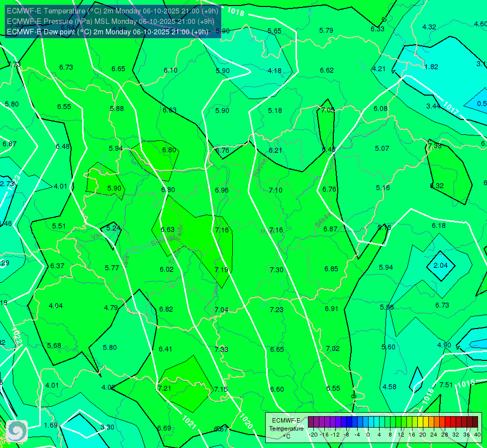Click the 5.68 temperature value
Image resolution: width=487 pixels, height=448 pixels.
[54, 346]
